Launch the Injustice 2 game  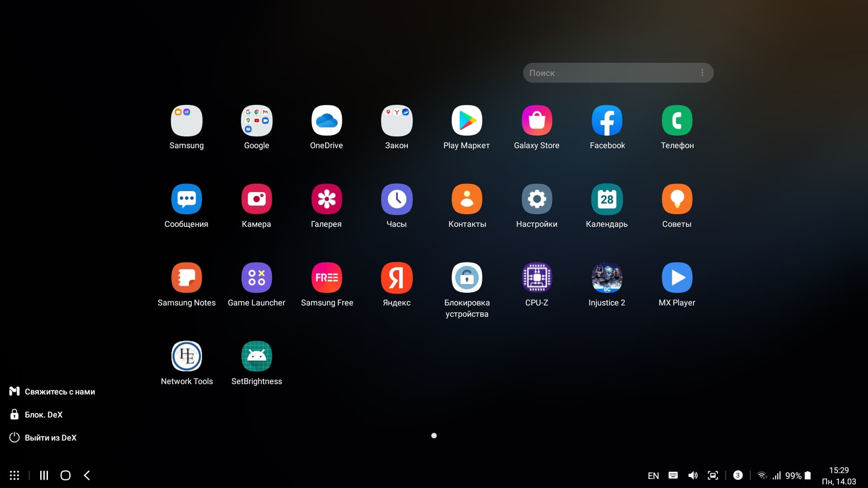pyautogui.click(x=607, y=278)
